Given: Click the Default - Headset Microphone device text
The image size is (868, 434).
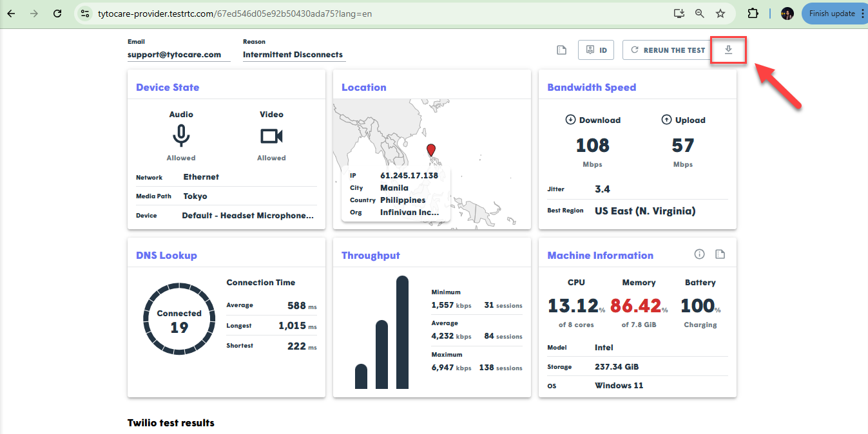Looking at the screenshot, I should [247, 215].
